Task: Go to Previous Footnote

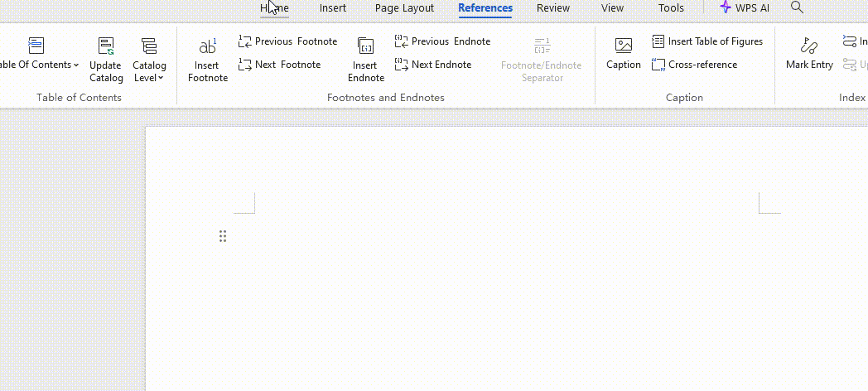Action: 288,41
